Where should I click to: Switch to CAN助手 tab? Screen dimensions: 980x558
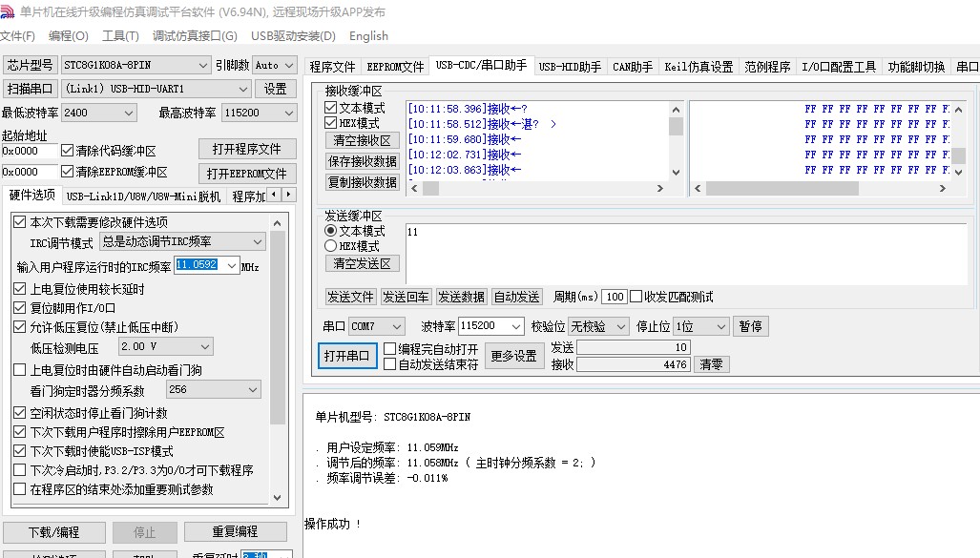click(633, 66)
